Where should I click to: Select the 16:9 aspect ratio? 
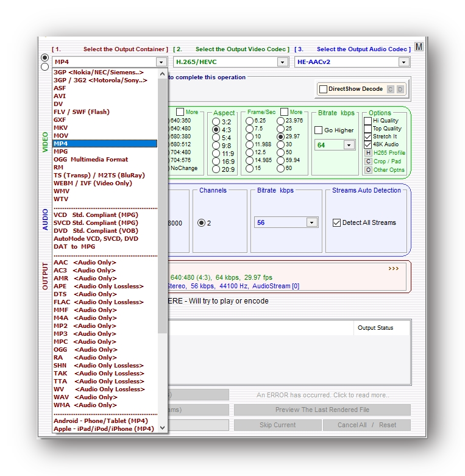(x=216, y=162)
